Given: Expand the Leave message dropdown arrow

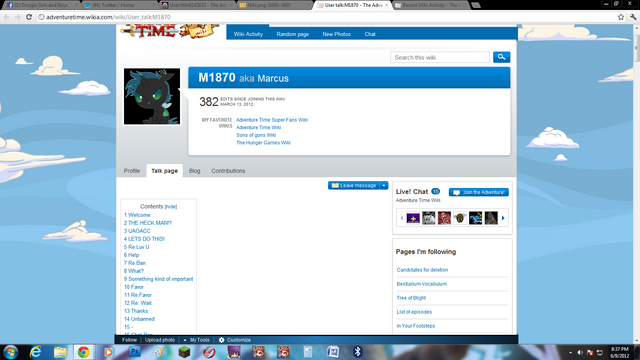Looking at the screenshot, I should [384, 185].
